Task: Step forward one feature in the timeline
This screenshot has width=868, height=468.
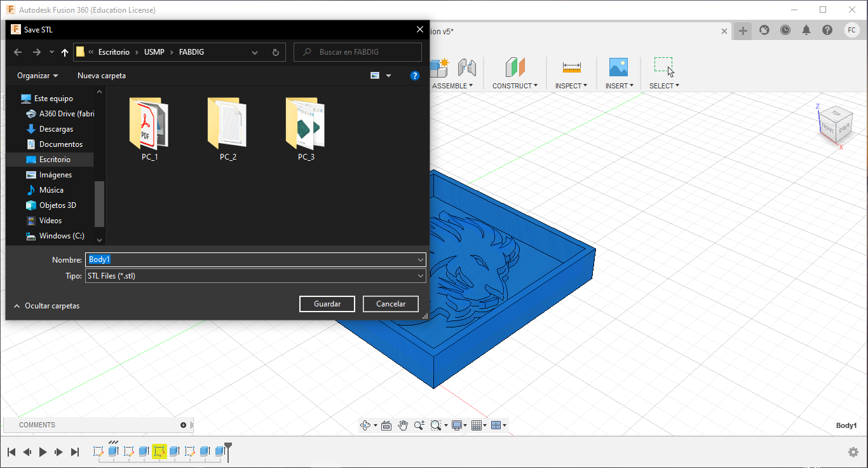Action: pyautogui.click(x=59, y=452)
